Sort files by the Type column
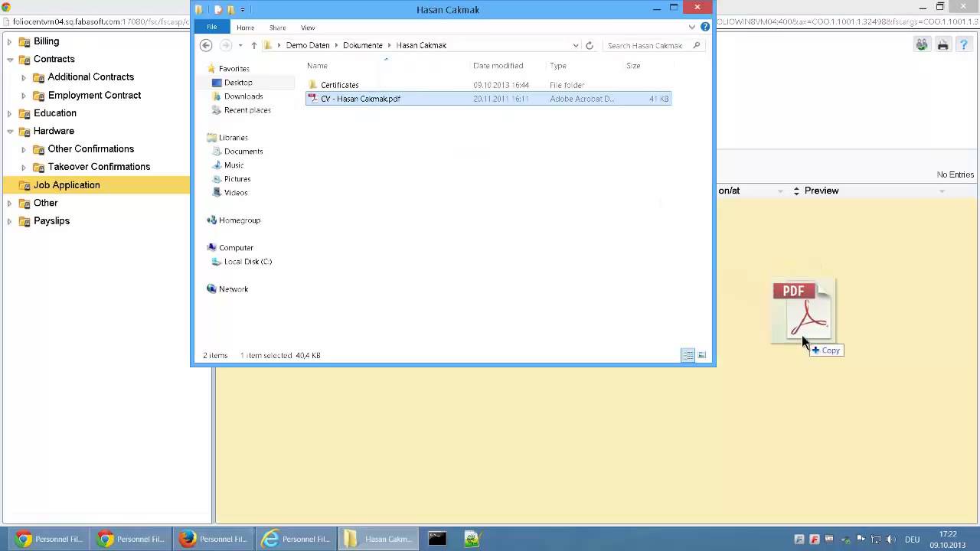Screen dimensions: 980x551 558,66
